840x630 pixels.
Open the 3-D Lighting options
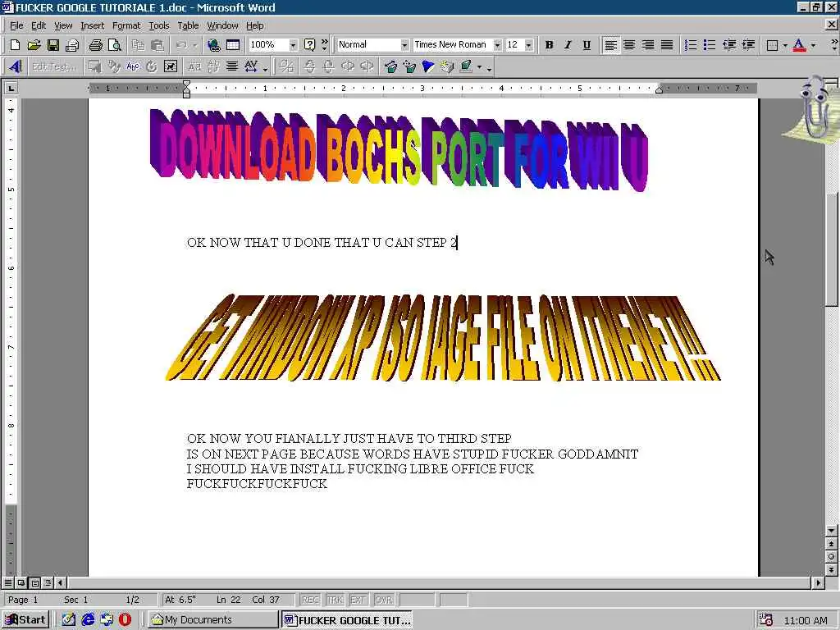(428, 66)
